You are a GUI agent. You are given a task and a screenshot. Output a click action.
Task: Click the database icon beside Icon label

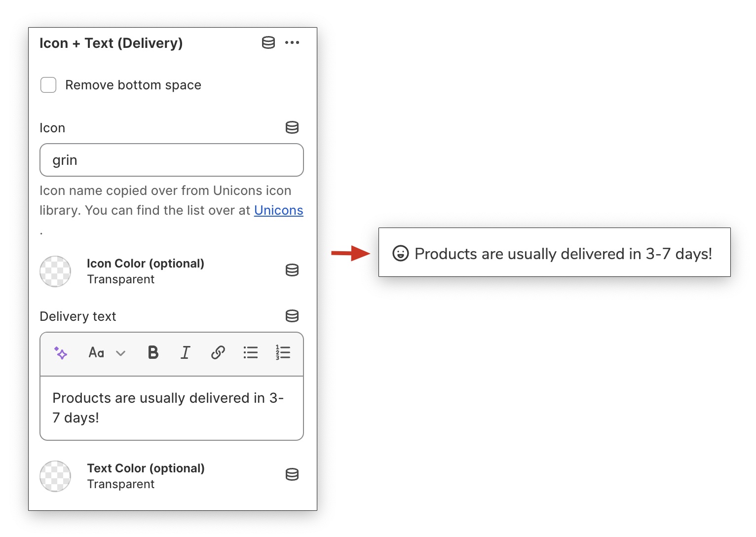[x=292, y=127]
